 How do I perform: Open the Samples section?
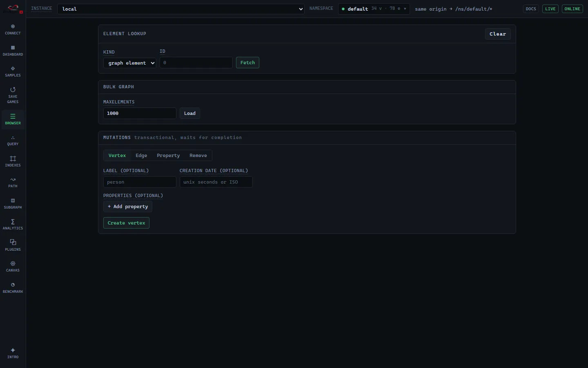point(13,72)
